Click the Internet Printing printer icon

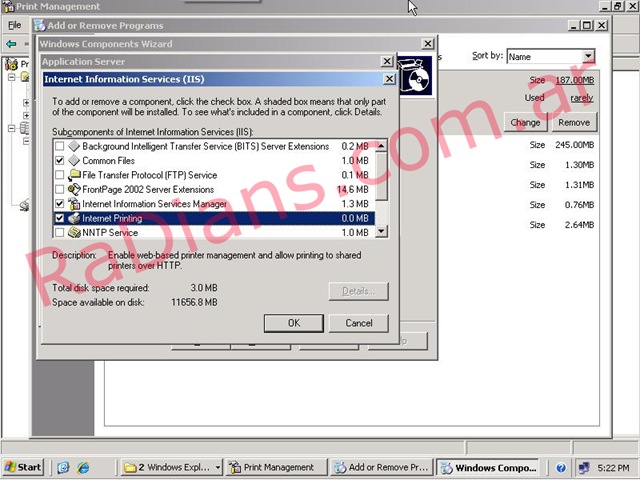(74, 218)
